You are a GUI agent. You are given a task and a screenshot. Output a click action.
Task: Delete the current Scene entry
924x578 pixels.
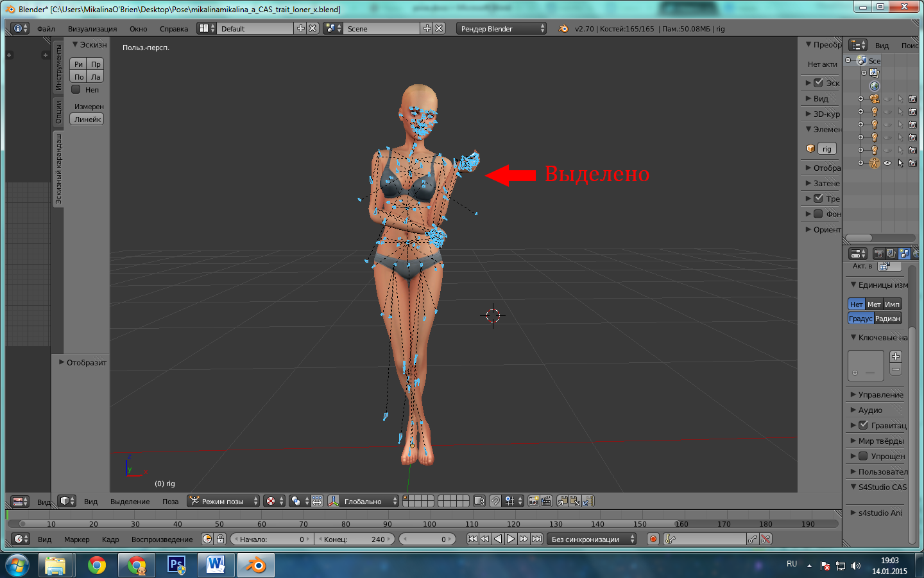[x=439, y=28]
